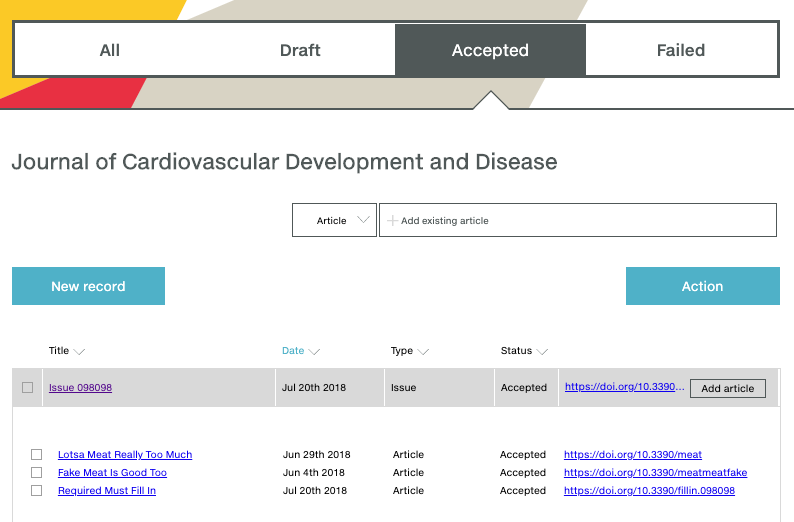This screenshot has width=794, height=522.
Task: Open the Issue 098098 link
Action: tap(80, 388)
